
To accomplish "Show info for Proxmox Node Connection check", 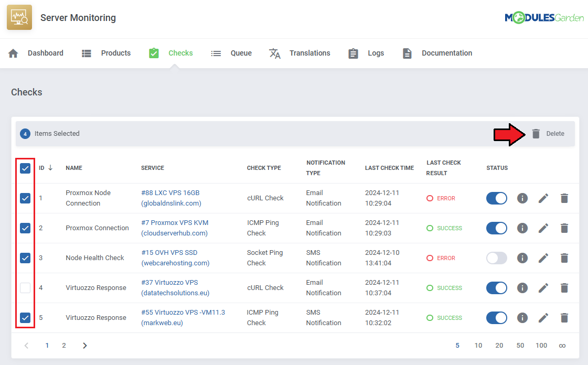I will click(x=522, y=198).
